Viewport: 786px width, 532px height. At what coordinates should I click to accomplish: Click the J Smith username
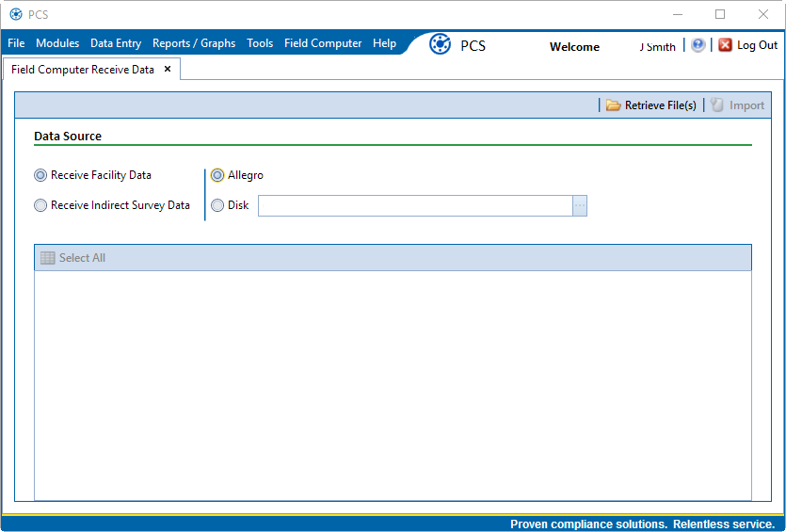click(657, 47)
